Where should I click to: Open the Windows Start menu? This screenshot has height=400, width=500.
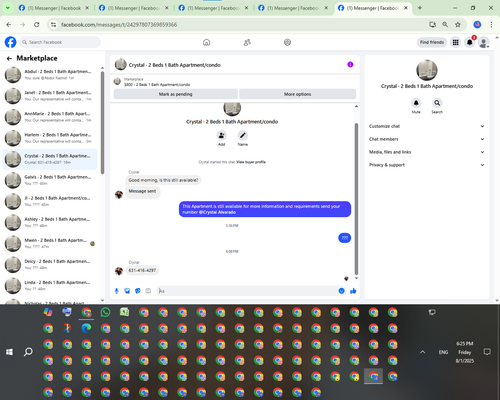9,352
